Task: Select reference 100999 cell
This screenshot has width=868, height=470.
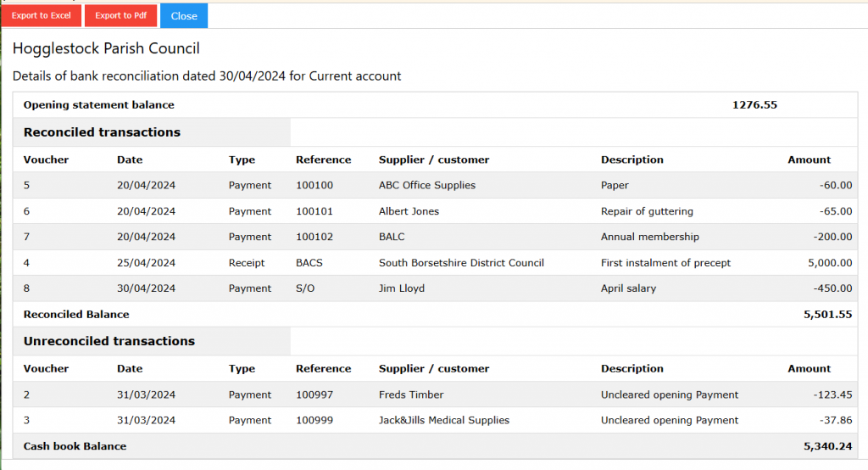Action: pyautogui.click(x=314, y=420)
